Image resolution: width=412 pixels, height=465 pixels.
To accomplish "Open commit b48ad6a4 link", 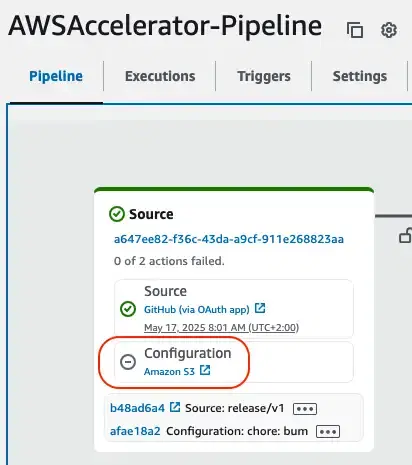I will (137, 408).
